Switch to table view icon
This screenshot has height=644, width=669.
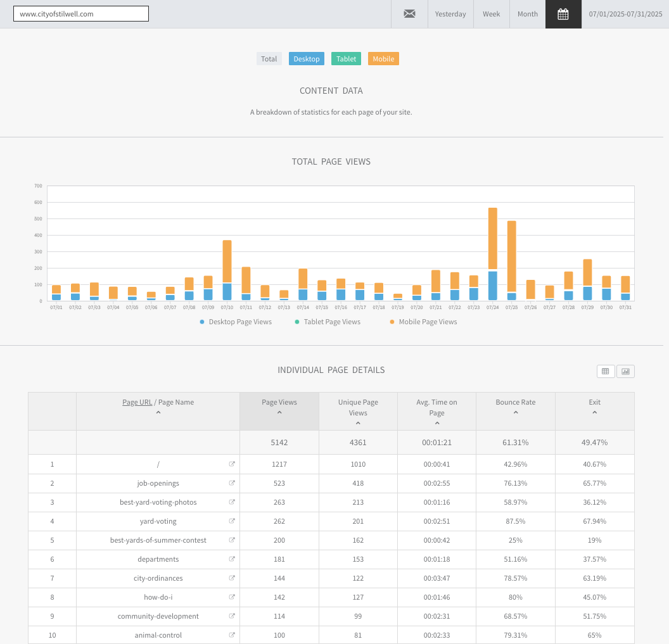point(606,371)
